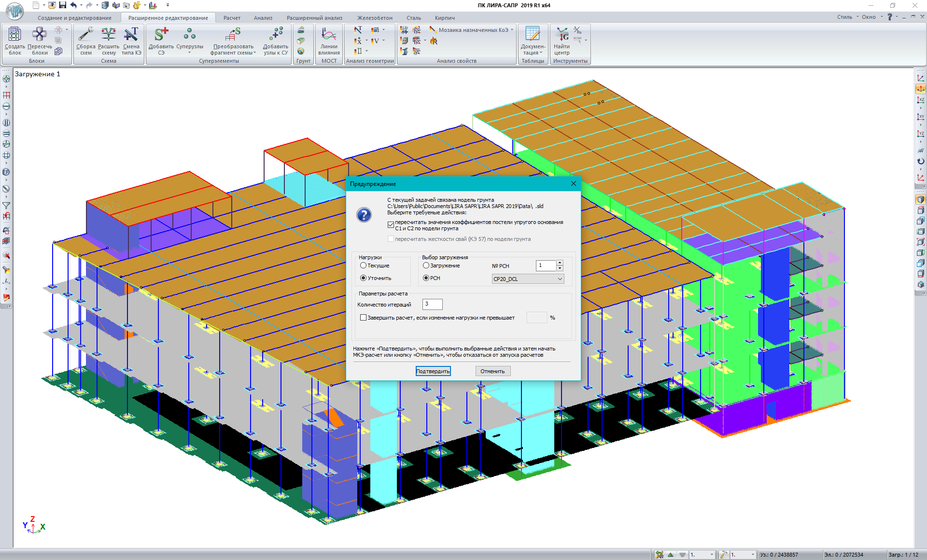Select the Текущие loads radio button
927x560 pixels.
tap(364, 266)
